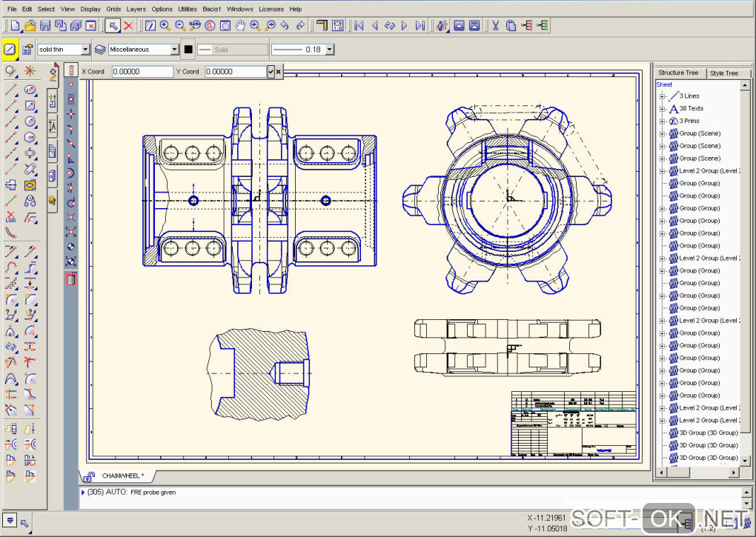
Task: Click the red X delete icon
Action: coord(128,26)
